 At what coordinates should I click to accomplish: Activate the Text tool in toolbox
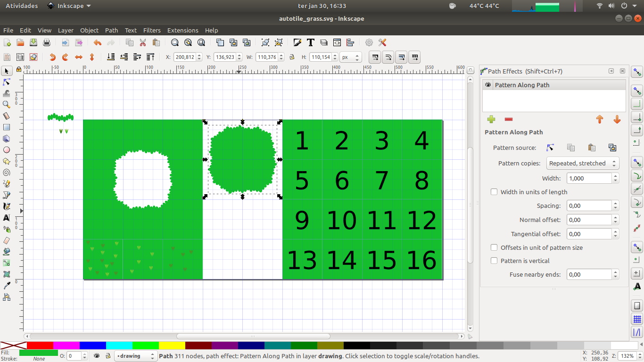[x=7, y=218]
